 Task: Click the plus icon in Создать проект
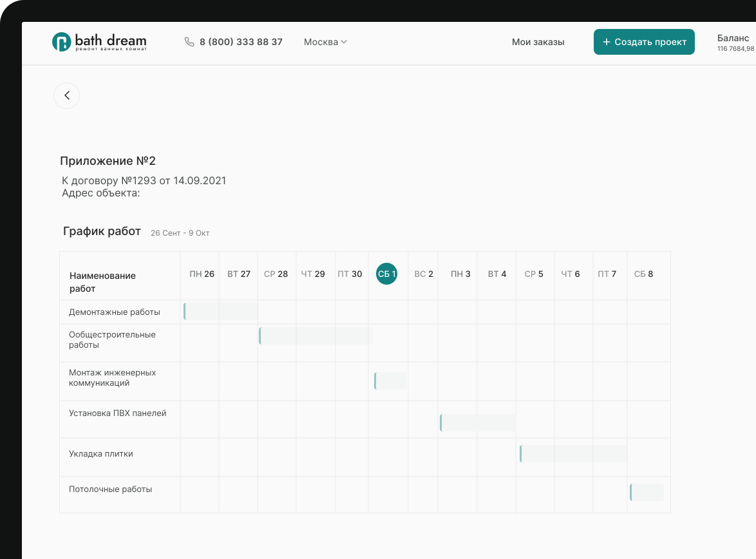point(606,42)
